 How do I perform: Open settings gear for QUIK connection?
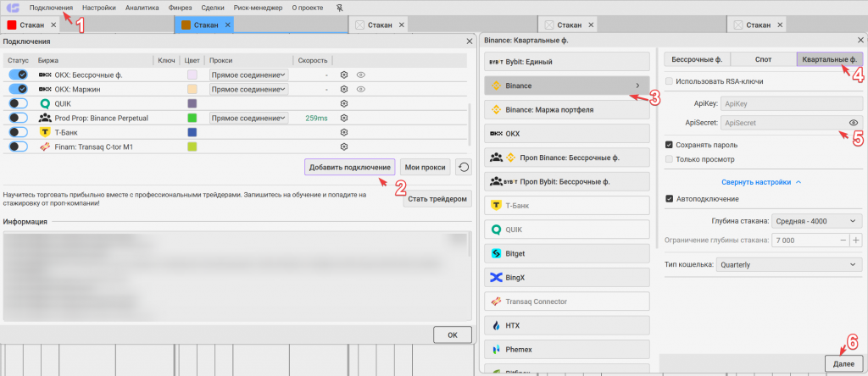(344, 103)
